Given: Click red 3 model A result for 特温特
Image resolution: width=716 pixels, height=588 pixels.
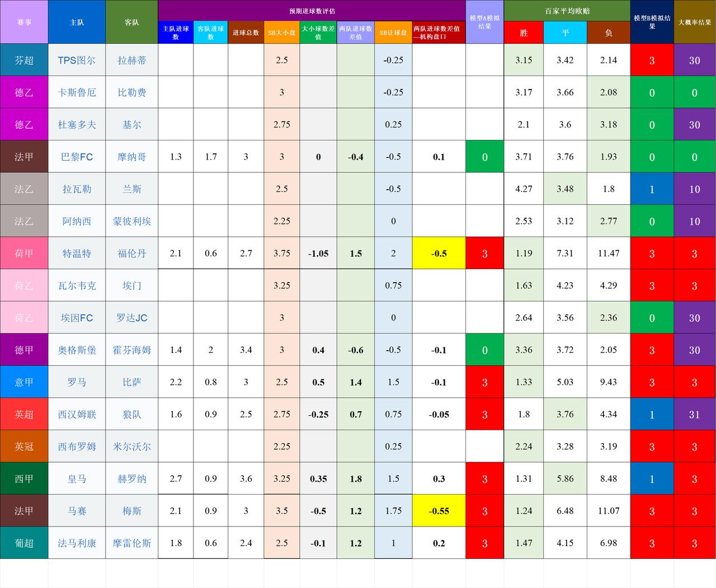Looking at the screenshot, I should tap(484, 253).
